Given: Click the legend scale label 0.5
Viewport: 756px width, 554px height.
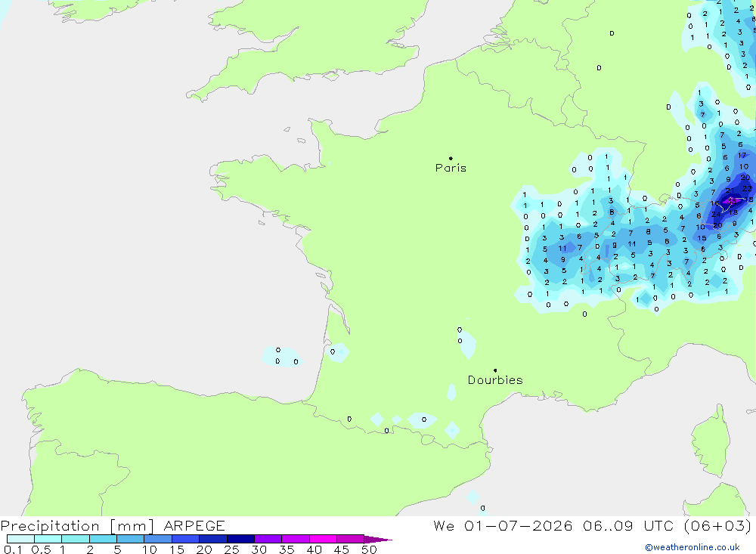Looking at the screenshot, I should coord(41,549).
